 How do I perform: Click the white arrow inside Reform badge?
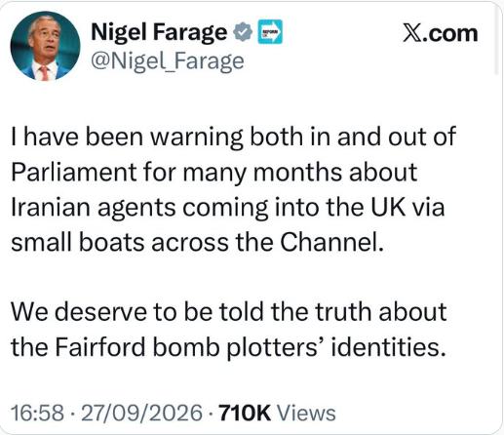pos(274,32)
